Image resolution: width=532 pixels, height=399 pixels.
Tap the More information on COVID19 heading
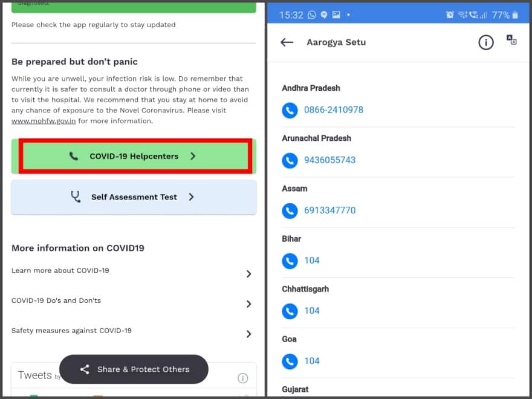coord(78,248)
